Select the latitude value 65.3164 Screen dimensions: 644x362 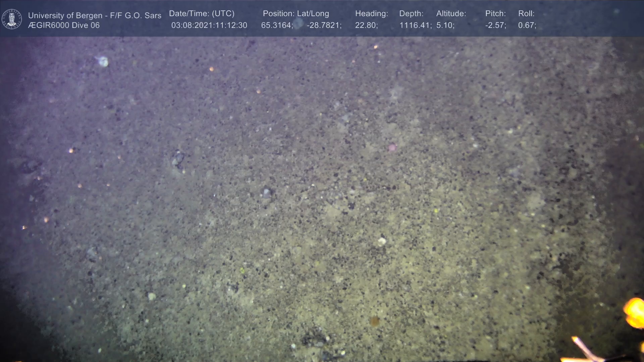[x=277, y=25]
